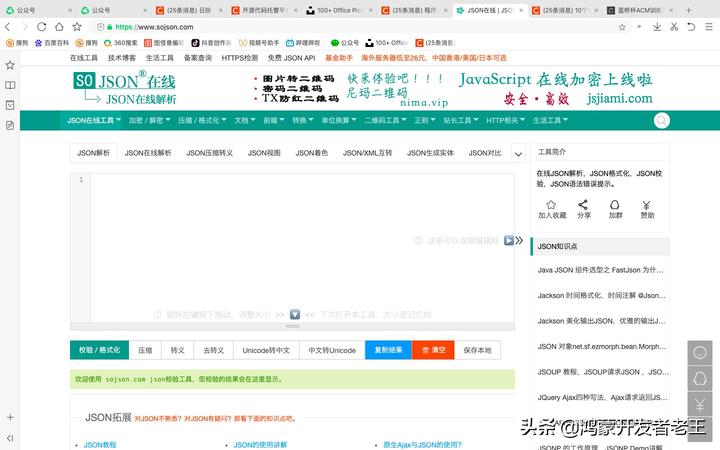
Task: Expand more tool tabs with the chevron
Action: pos(518,154)
